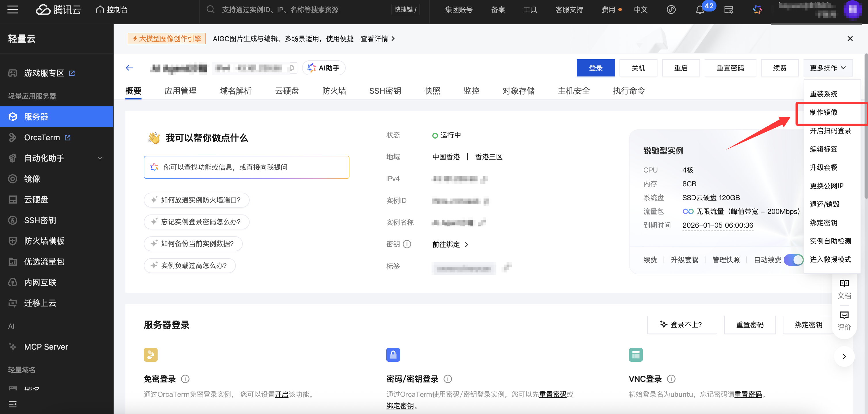The height and width of the screenshot is (414, 868).
Task: Open the hamburger menu at top left
Action: (12, 10)
